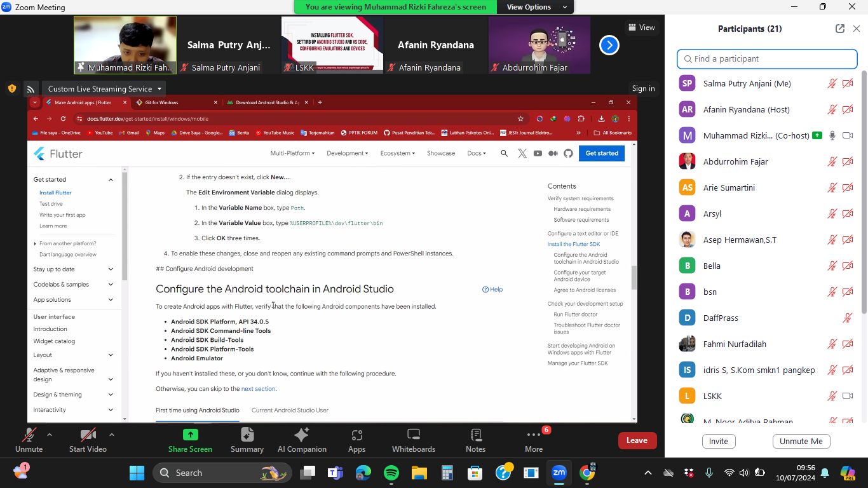Click the Zoom encryption shield icon
Screen dimensions: 868x488
(12, 88)
